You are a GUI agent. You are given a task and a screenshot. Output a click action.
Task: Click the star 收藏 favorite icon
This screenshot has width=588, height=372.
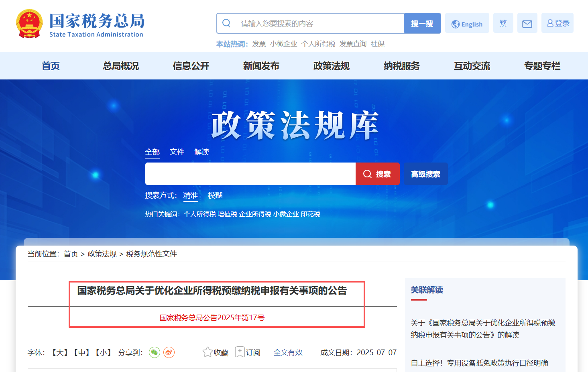(x=208, y=352)
